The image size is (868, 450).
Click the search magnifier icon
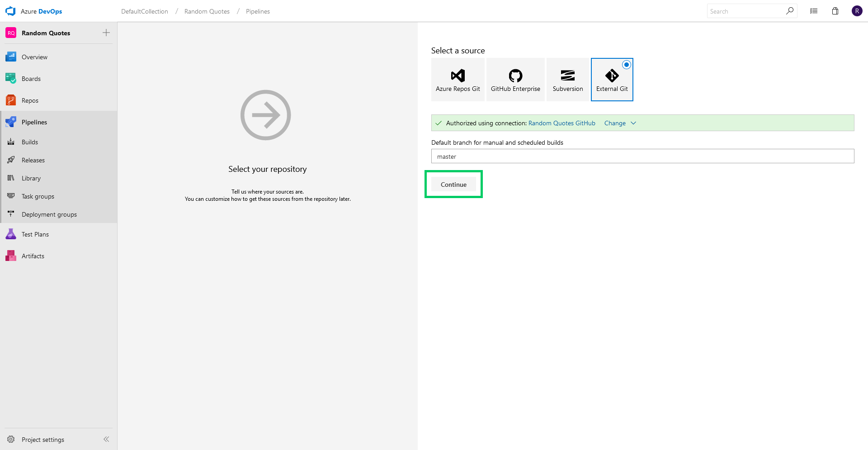(x=790, y=11)
